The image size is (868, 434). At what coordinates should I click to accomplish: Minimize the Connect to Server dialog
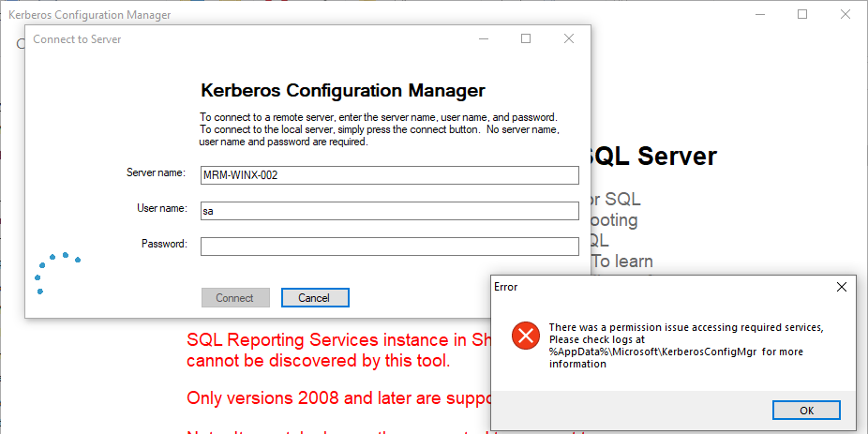click(484, 38)
